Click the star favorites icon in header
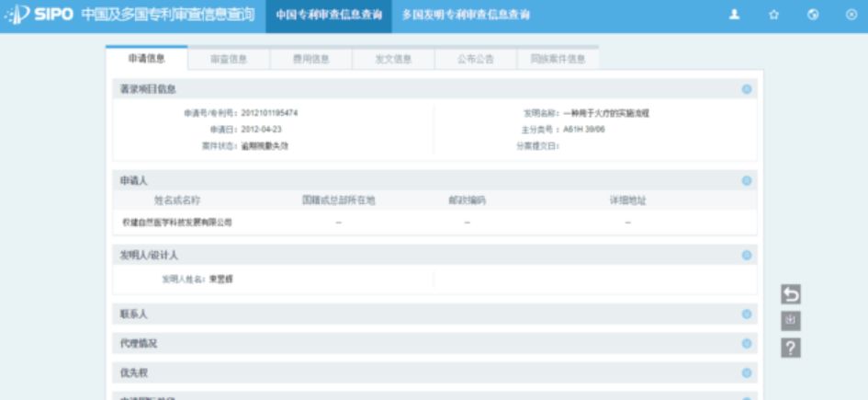The image size is (868, 400). pos(774,15)
